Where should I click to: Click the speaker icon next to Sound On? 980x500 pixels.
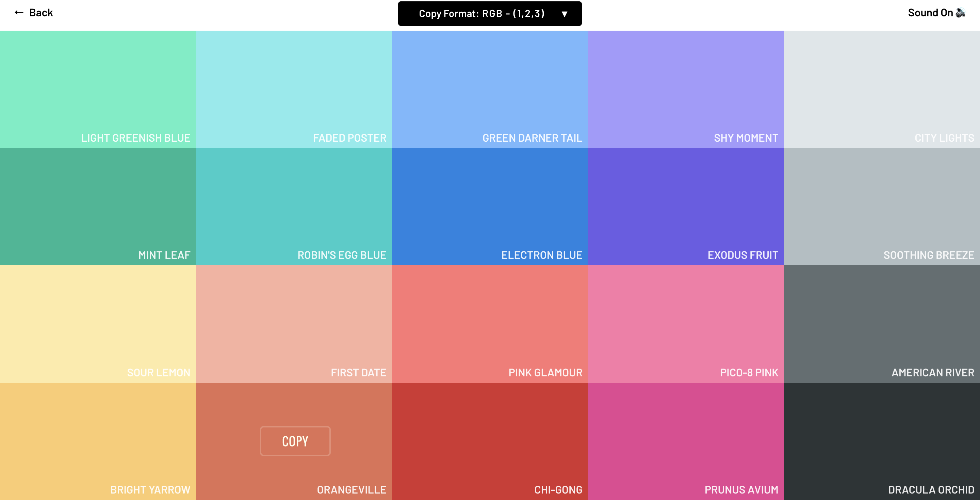[960, 13]
